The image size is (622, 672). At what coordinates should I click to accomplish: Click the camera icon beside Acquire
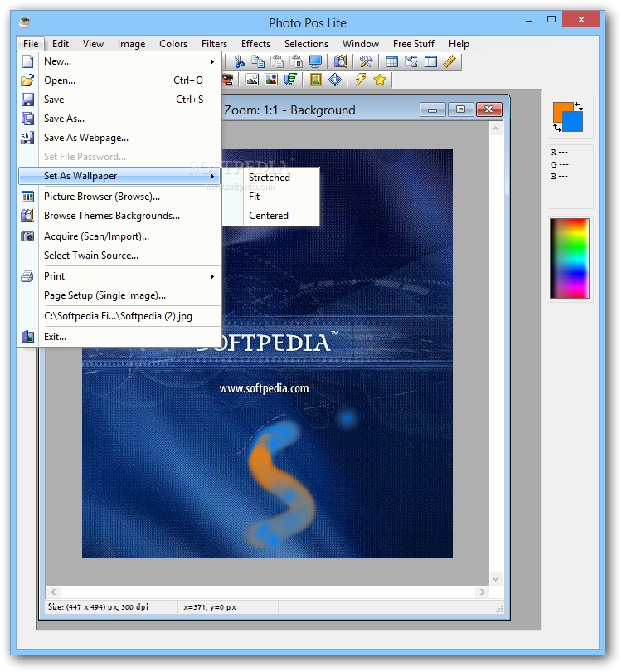28,236
